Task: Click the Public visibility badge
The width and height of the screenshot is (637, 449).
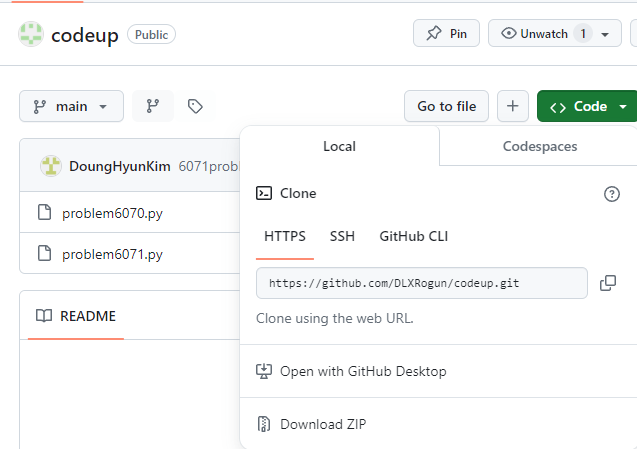Action: (152, 35)
